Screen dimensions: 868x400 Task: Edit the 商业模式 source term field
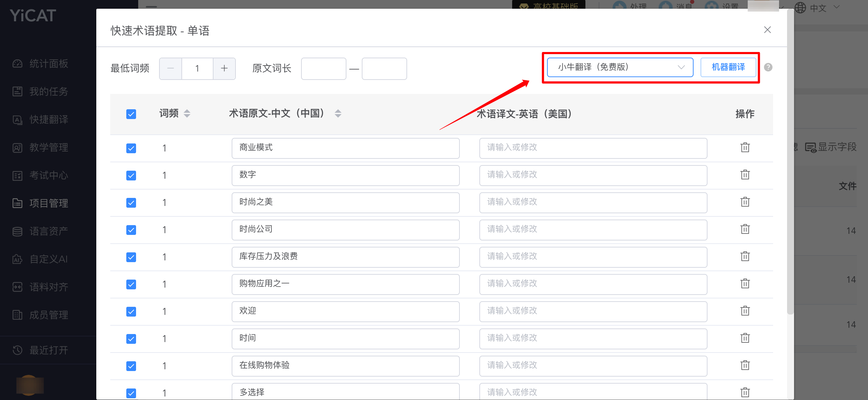[x=345, y=148]
